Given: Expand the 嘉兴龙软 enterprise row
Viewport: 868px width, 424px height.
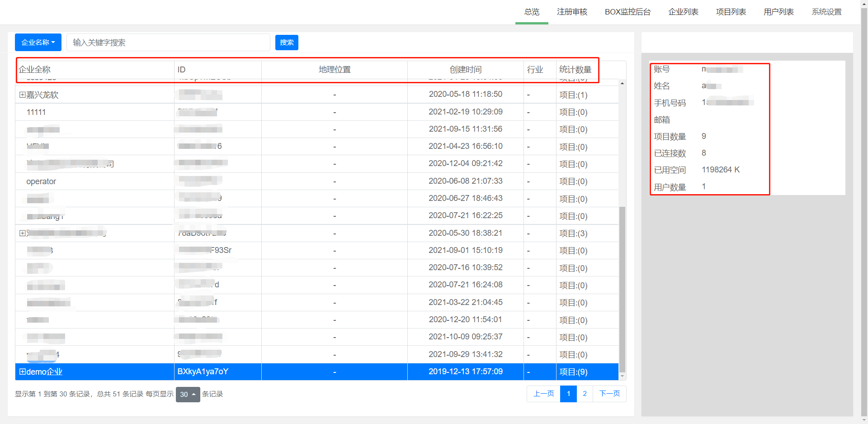Looking at the screenshot, I should tap(22, 95).
